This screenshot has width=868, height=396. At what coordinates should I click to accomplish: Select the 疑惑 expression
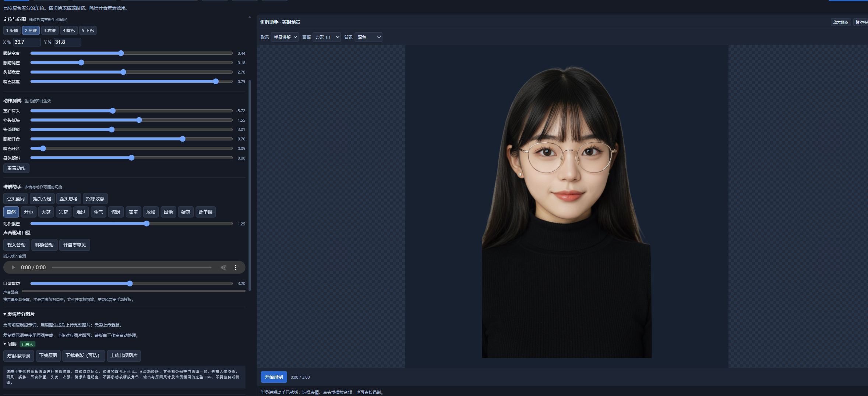[186, 212]
